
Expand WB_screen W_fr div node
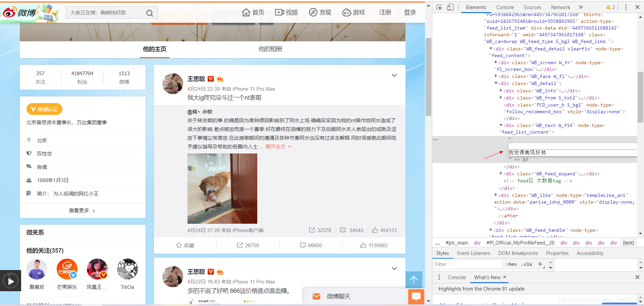point(496,62)
